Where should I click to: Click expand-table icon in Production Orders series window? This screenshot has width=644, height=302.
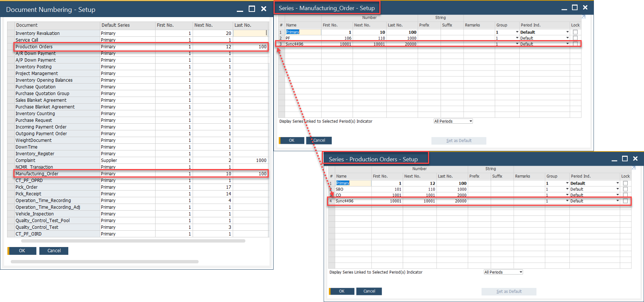pos(633,168)
